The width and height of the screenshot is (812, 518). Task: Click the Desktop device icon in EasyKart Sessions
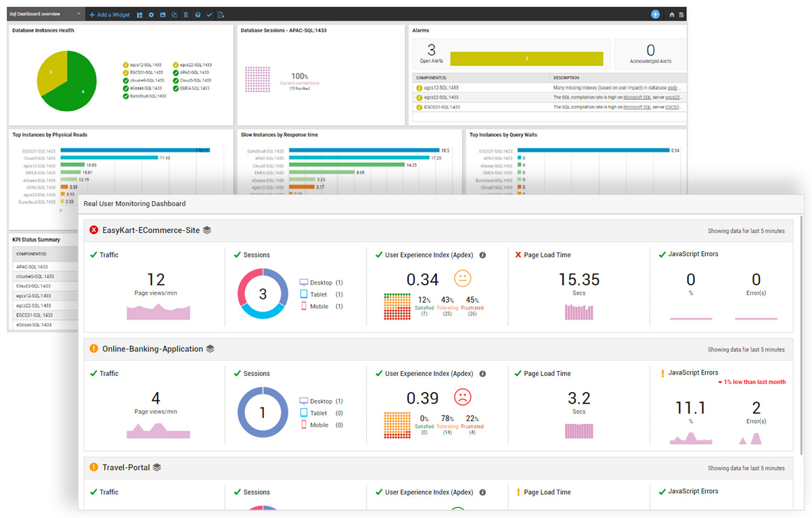click(304, 282)
